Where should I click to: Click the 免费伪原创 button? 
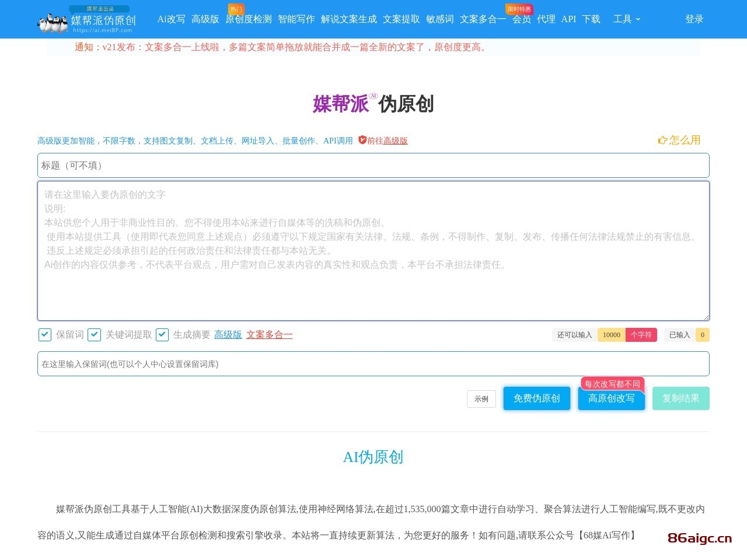pyautogui.click(x=537, y=398)
